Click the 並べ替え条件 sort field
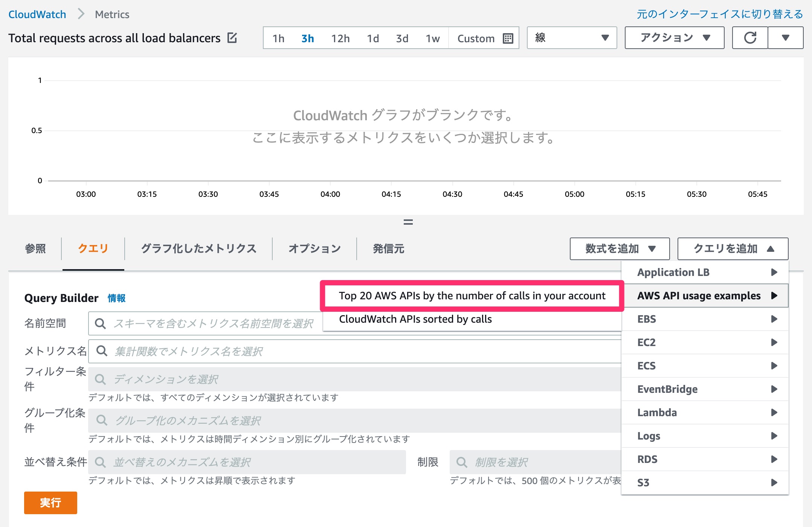This screenshot has width=812, height=527. [247, 462]
